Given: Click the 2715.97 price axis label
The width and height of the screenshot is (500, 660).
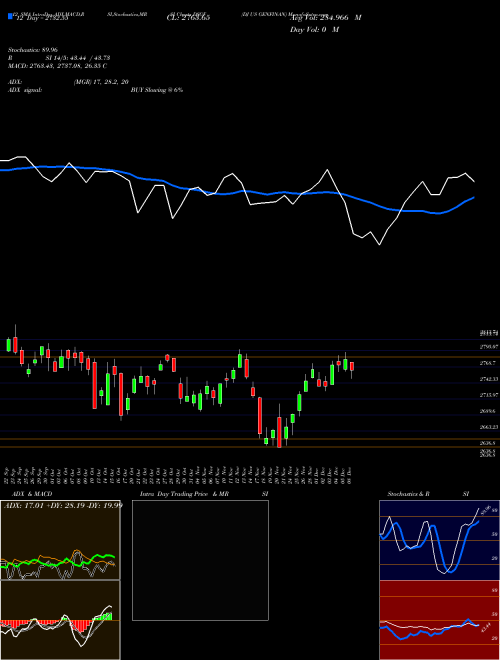Looking at the screenshot, I should click(489, 395).
